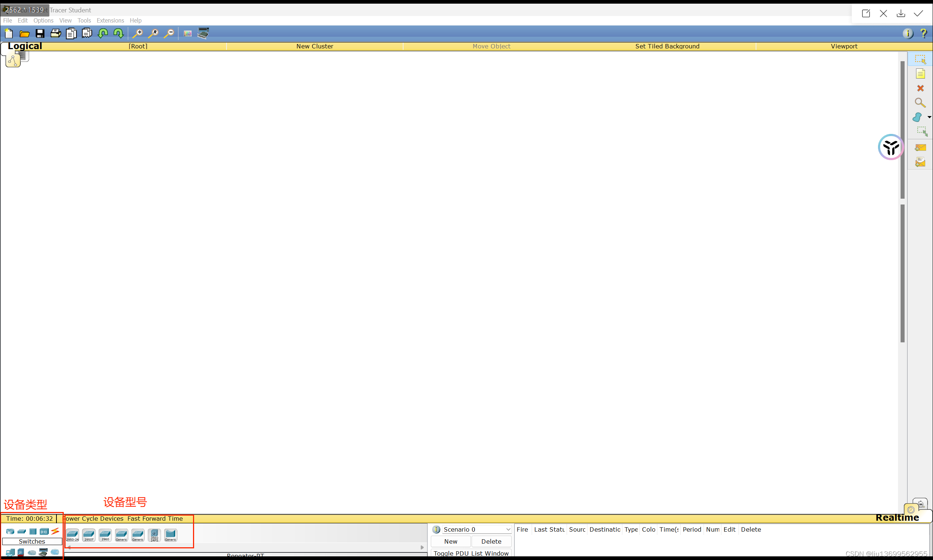Activate the red X Delete tool
Viewport: 933px width, 560px height.
pos(920,88)
